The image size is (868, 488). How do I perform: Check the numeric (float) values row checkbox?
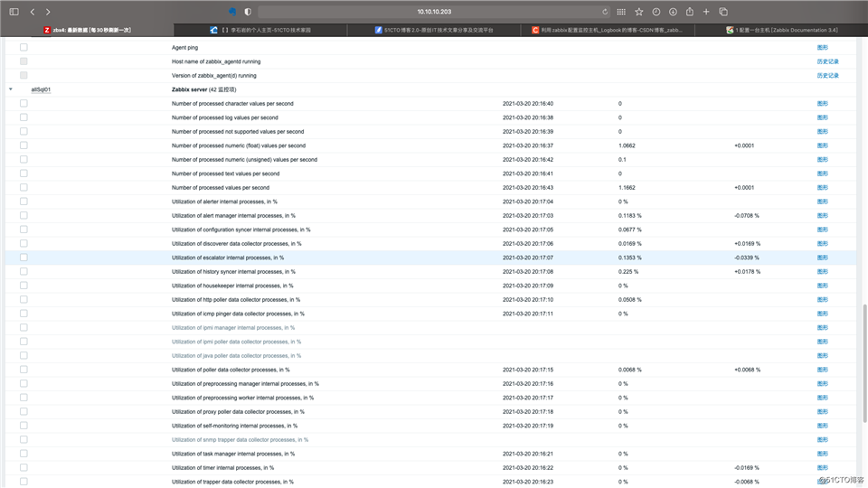click(x=24, y=145)
